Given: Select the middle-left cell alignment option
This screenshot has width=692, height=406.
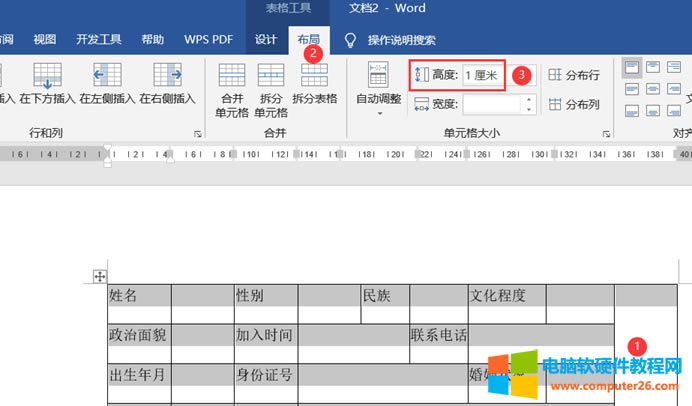Looking at the screenshot, I should [x=632, y=90].
